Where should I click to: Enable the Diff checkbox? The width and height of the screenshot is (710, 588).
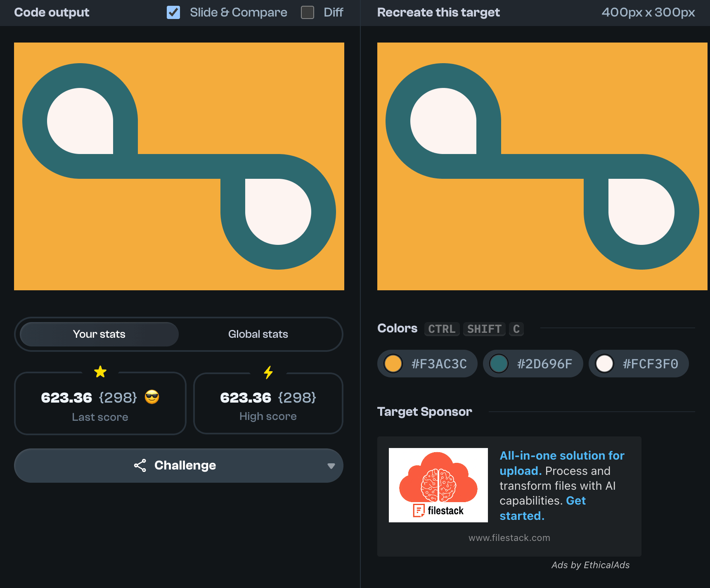click(308, 12)
